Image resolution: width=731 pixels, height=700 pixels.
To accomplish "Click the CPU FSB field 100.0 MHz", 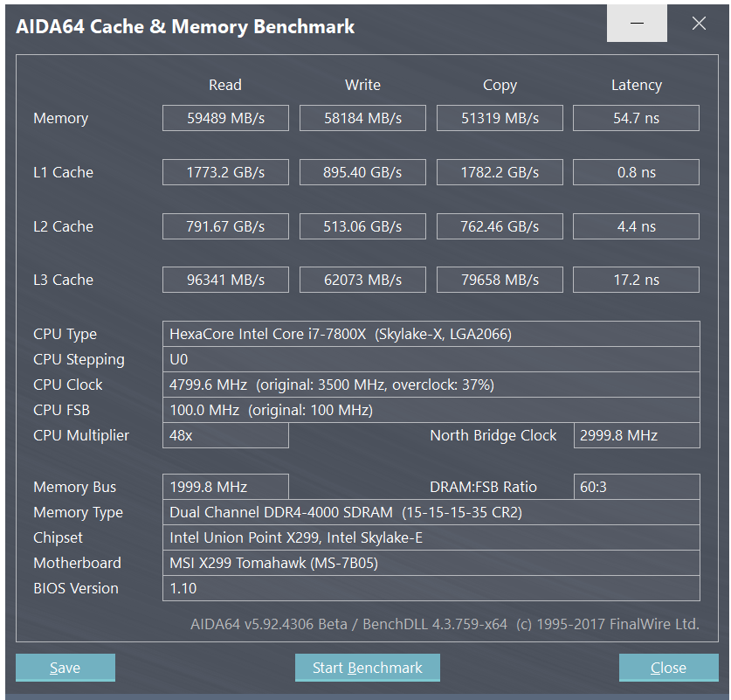I will [431, 410].
